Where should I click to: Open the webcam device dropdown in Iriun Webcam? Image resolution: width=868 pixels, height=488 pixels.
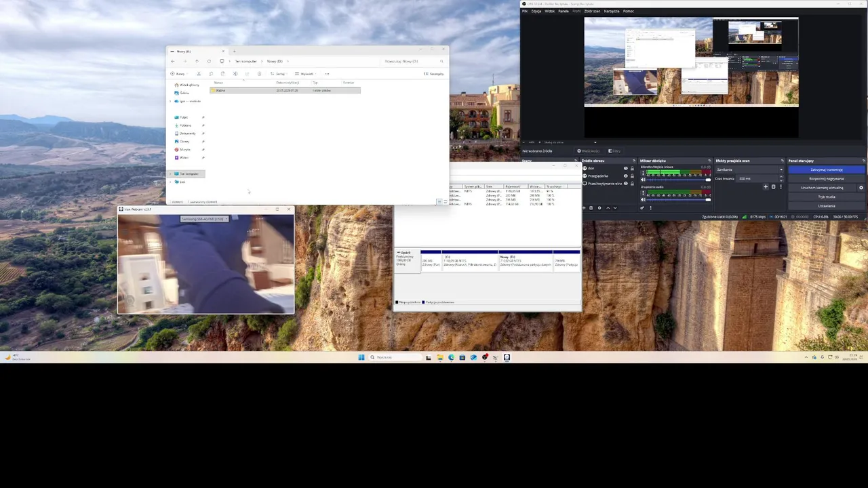[x=205, y=219]
